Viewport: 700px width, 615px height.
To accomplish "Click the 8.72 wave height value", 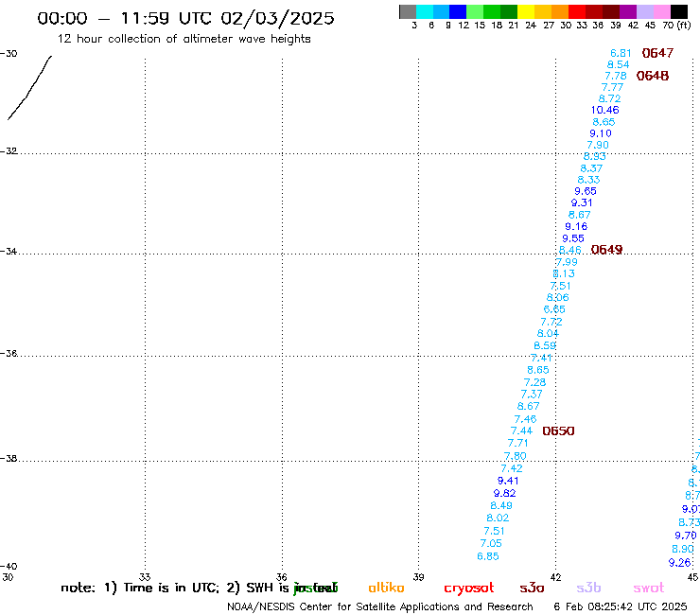I will [609, 98].
